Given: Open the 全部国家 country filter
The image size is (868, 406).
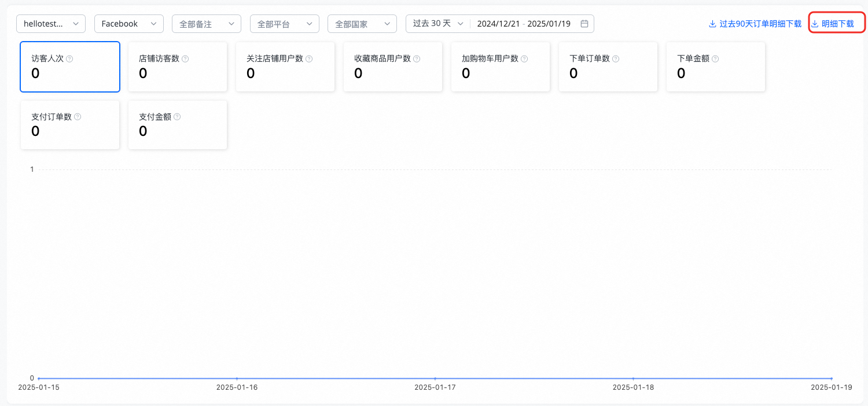Looking at the screenshot, I should point(362,24).
